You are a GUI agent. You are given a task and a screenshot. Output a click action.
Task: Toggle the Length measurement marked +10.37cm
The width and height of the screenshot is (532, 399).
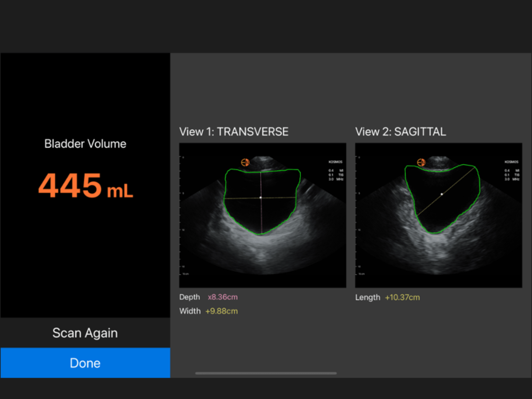click(x=388, y=297)
